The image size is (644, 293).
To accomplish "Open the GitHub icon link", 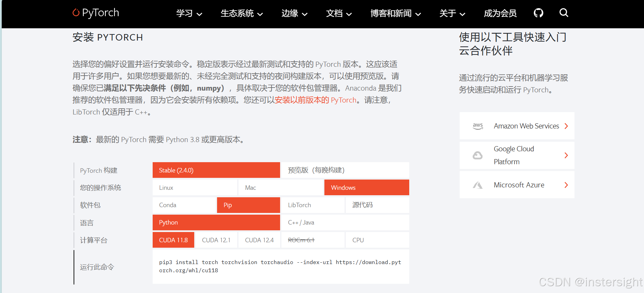I will (538, 13).
